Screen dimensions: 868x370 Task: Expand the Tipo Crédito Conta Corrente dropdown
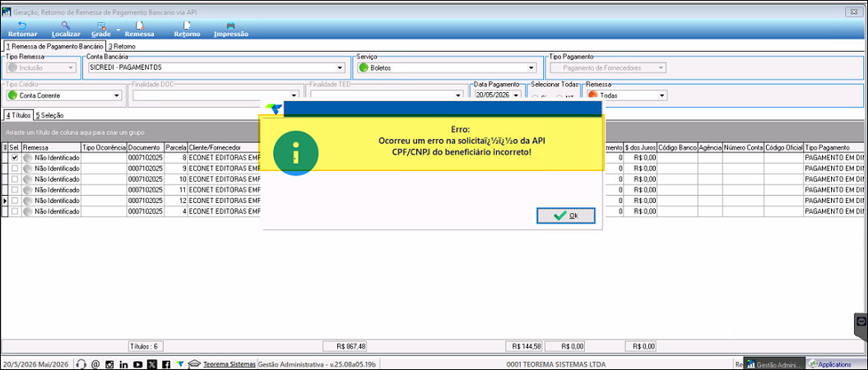click(x=117, y=95)
